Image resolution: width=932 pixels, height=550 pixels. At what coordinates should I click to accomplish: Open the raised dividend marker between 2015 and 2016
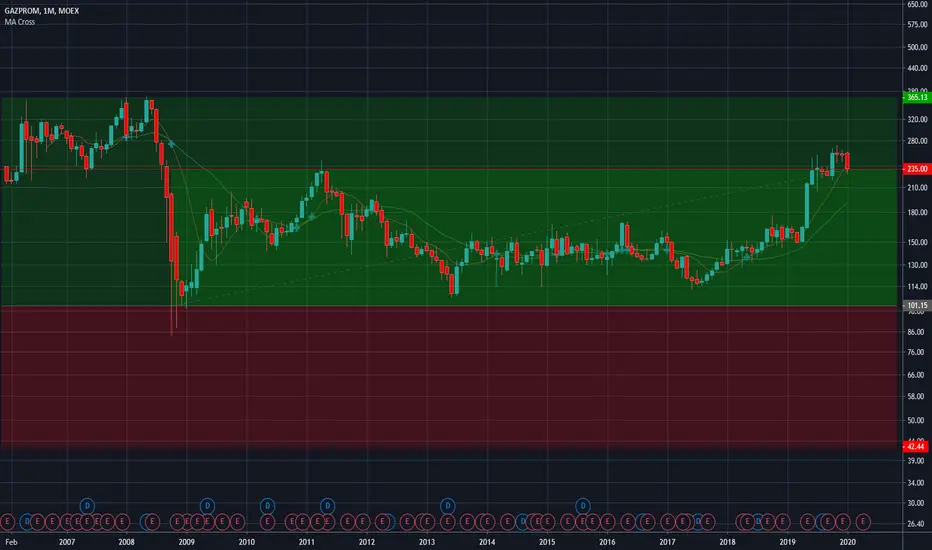click(583, 506)
